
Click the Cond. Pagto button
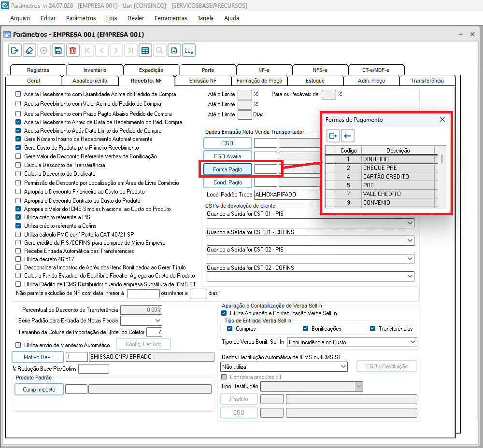pos(227,182)
